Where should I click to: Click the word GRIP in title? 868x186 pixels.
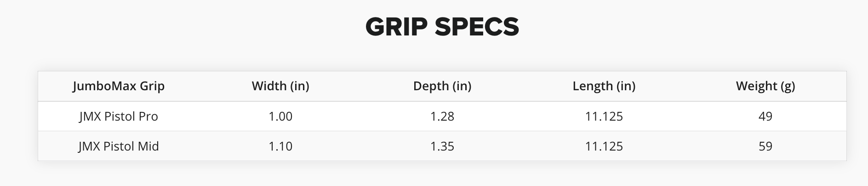coord(396,27)
